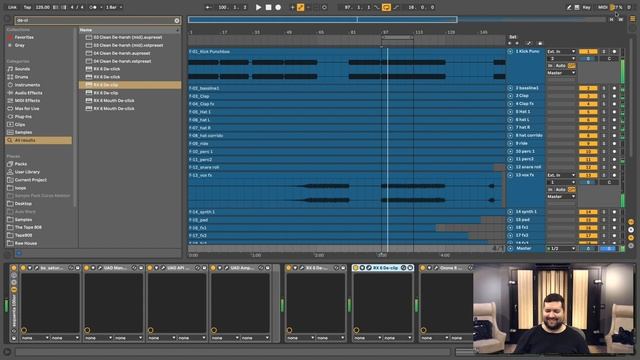The image size is (640, 360).
Task: Select highlighted RX 6 De-clip result
Action: click(130, 85)
